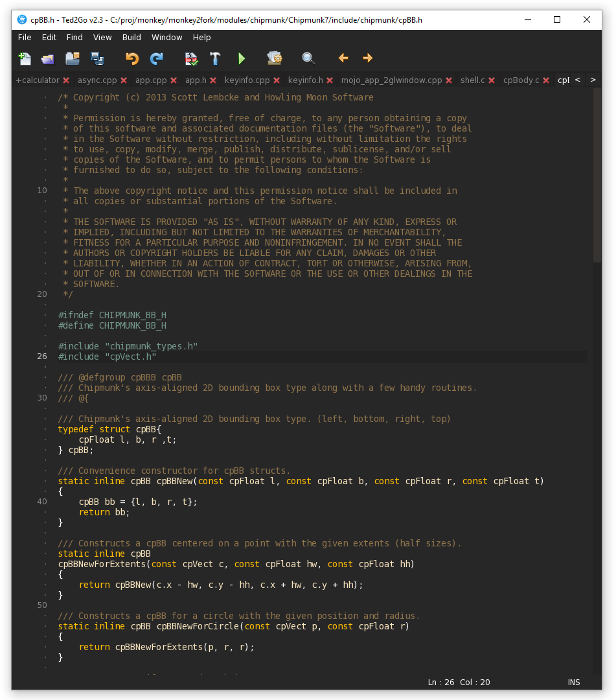The height and width of the screenshot is (700, 616).
Task: Click the Open File folder icon
Action: click(x=48, y=59)
